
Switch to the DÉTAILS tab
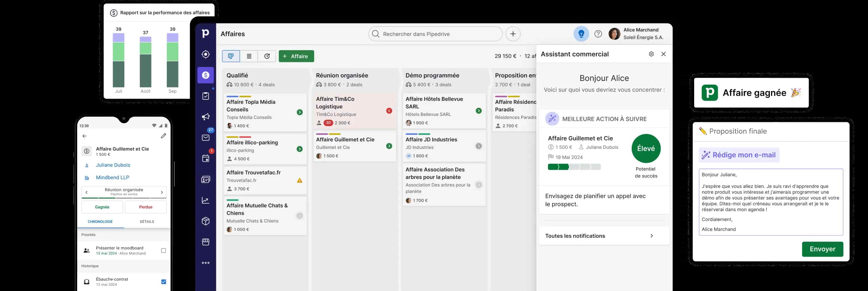pyautogui.click(x=147, y=222)
